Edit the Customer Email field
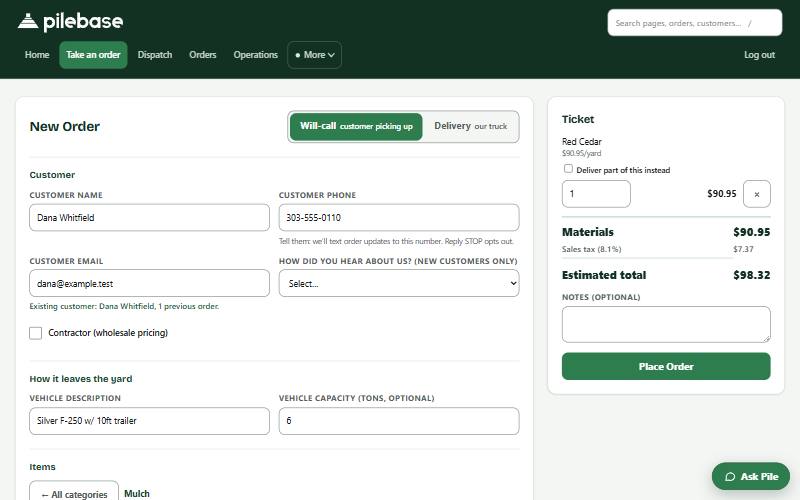Viewport: 800px width, 500px height. 149,283
